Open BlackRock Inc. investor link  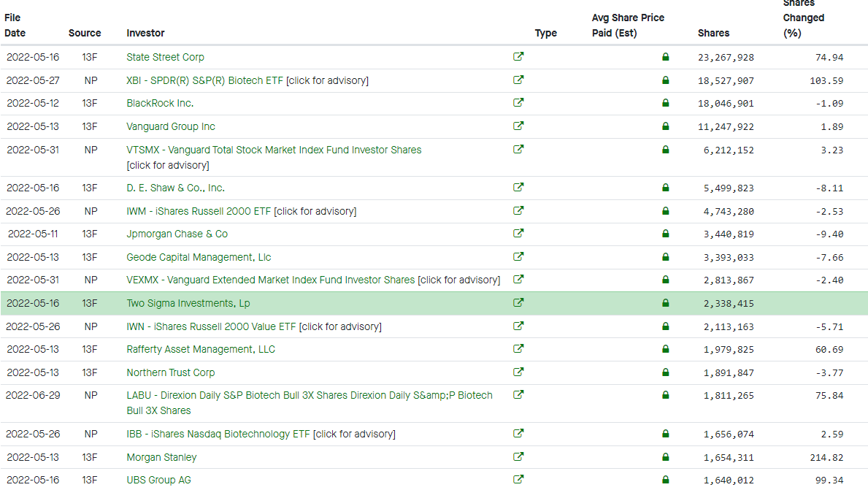point(160,103)
